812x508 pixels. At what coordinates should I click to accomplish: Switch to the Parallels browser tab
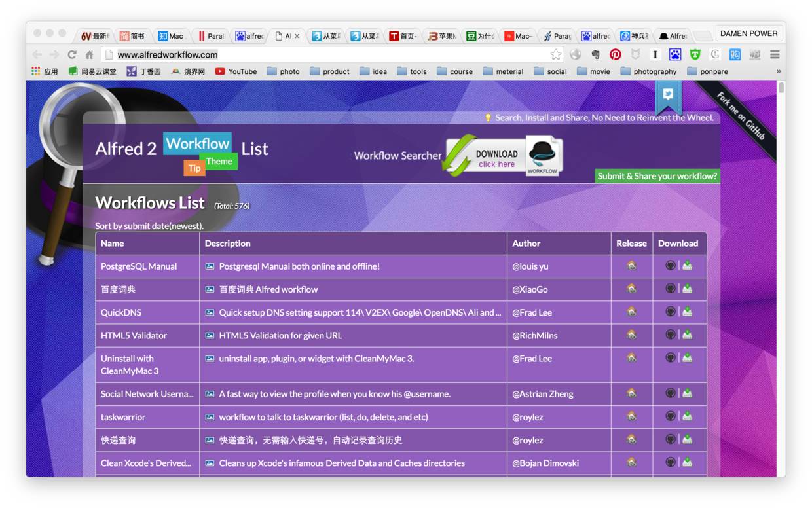coord(211,36)
